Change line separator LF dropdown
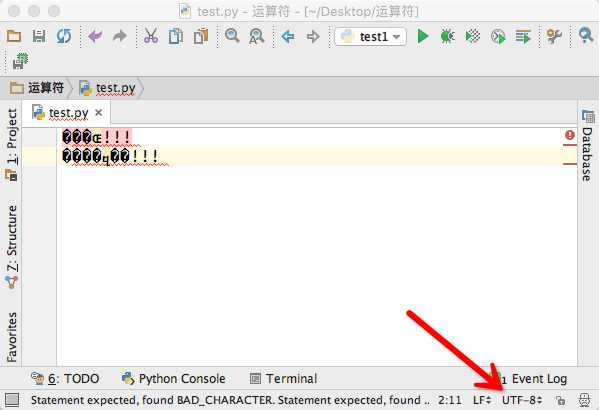Screen dimensions: 599x410 [x=482, y=400]
